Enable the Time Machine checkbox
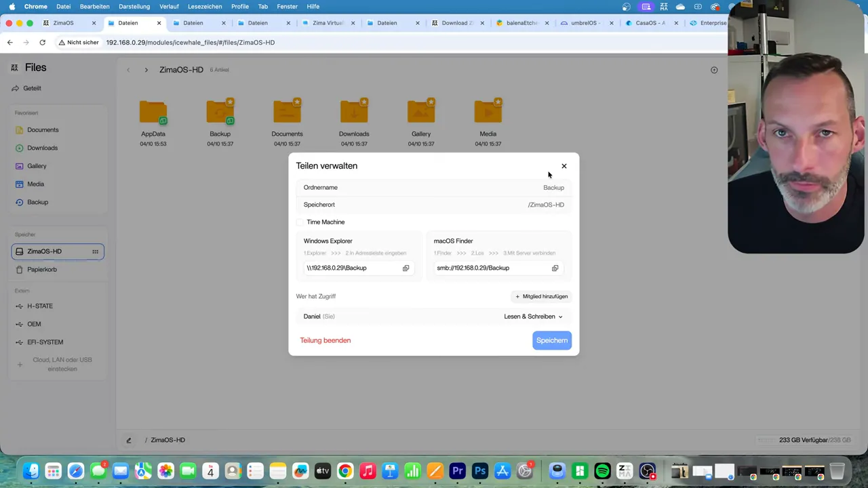This screenshot has width=868, height=488. [300, 222]
